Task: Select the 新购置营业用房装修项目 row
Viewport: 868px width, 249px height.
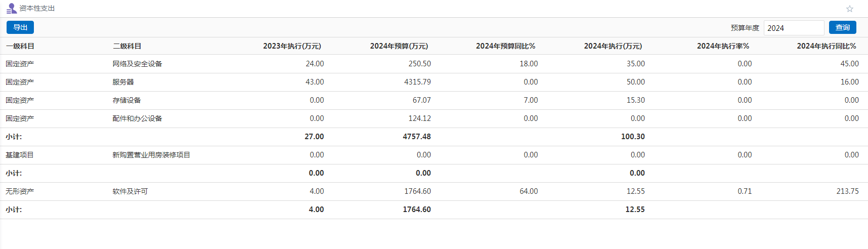Action: point(151,155)
